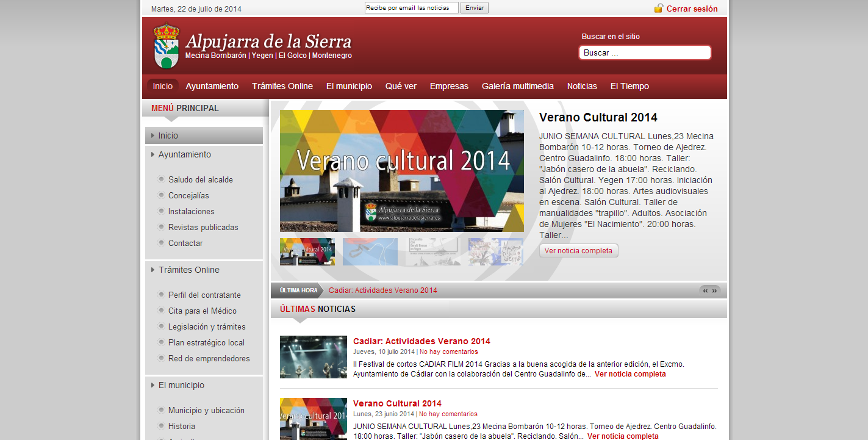The width and height of the screenshot is (868, 440).
Task: Open Concejalías sidebar link
Action: [188, 195]
